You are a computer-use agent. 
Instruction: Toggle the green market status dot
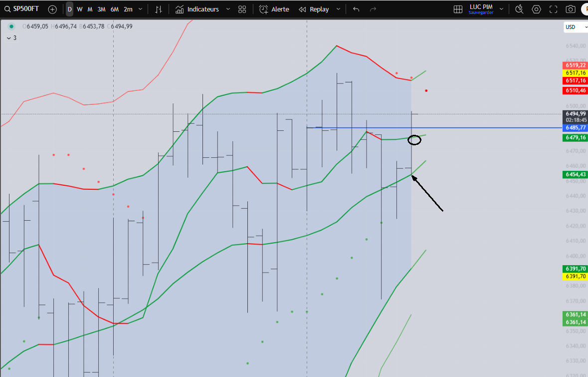[x=11, y=26]
